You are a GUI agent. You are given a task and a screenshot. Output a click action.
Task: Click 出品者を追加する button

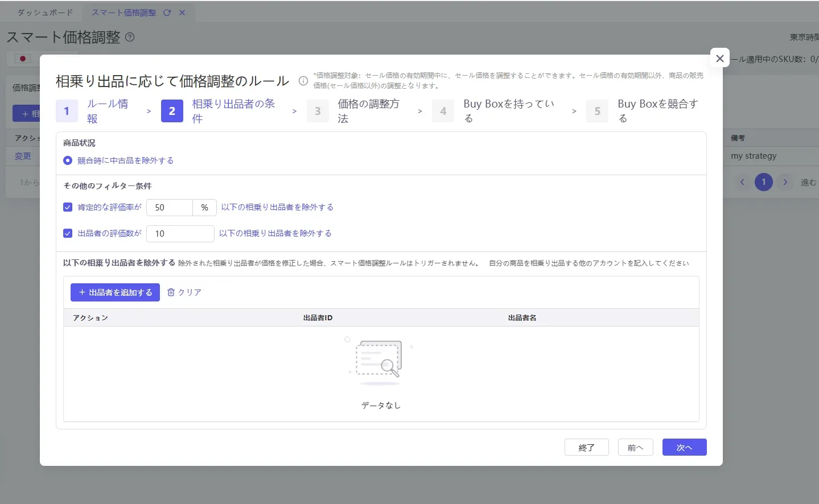pos(115,292)
